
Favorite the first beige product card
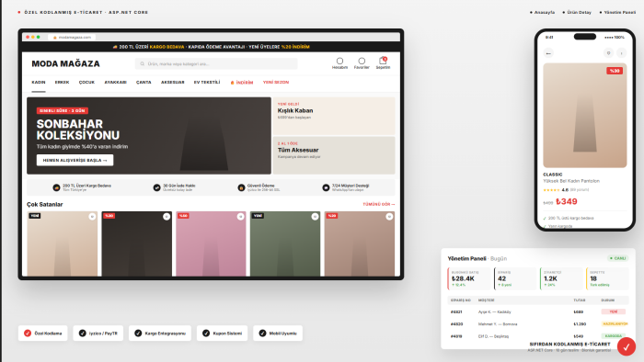click(x=92, y=217)
